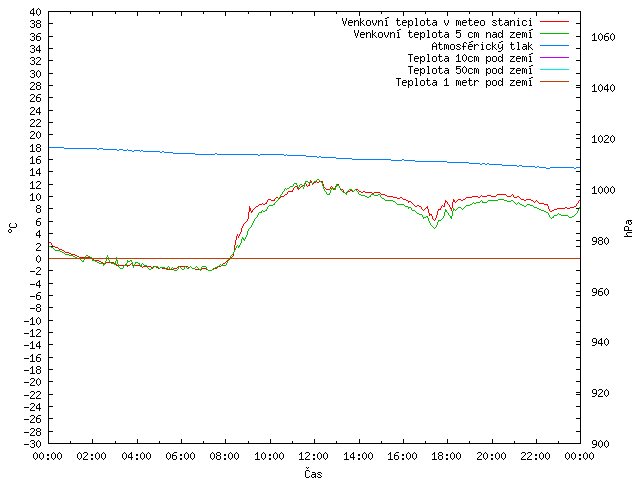This screenshot has width=640, height=480.
Task: Click the x-axis tick label '12:00'
Action: 313,456
